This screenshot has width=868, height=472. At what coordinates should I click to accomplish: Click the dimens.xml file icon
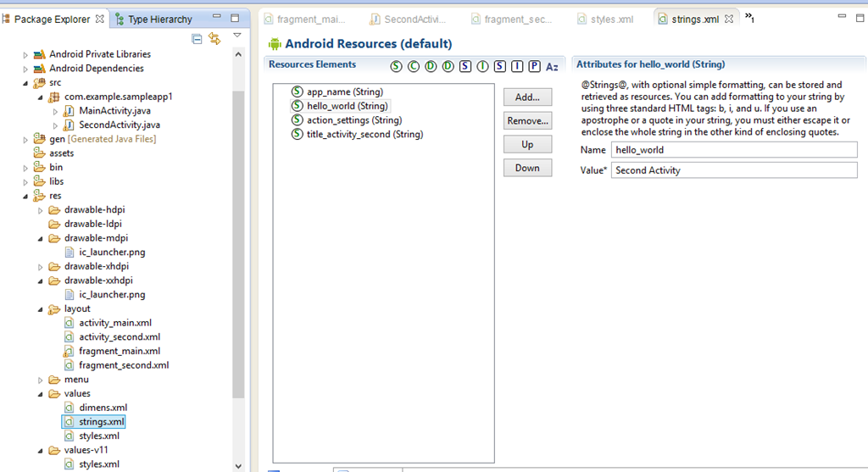(x=69, y=408)
